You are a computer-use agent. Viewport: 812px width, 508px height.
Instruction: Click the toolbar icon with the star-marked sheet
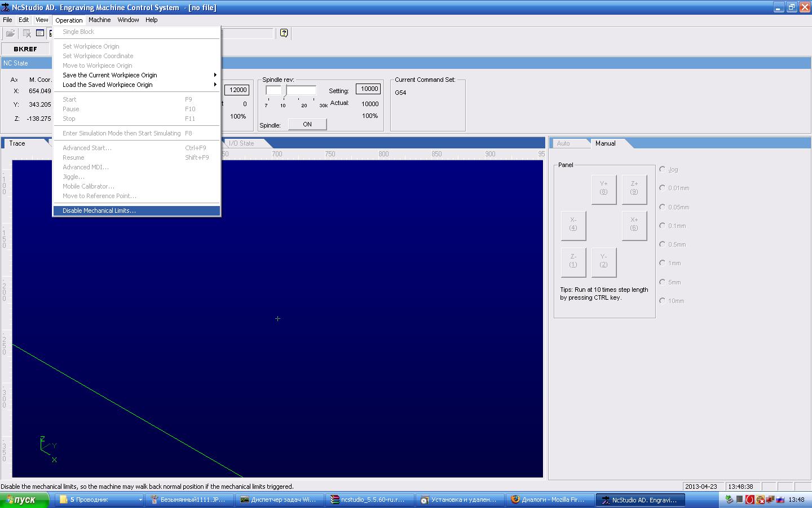tap(27, 33)
